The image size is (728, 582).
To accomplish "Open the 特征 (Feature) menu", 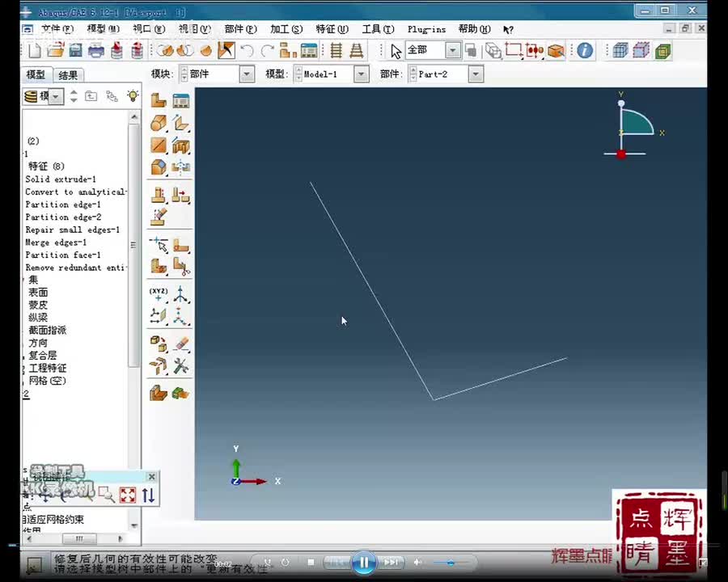I will pyautogui.click(x=332, y=29).
